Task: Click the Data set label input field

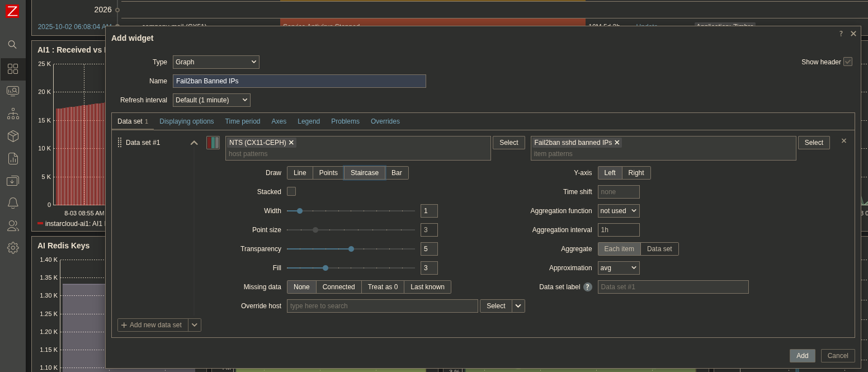Action: coord(673,287)
